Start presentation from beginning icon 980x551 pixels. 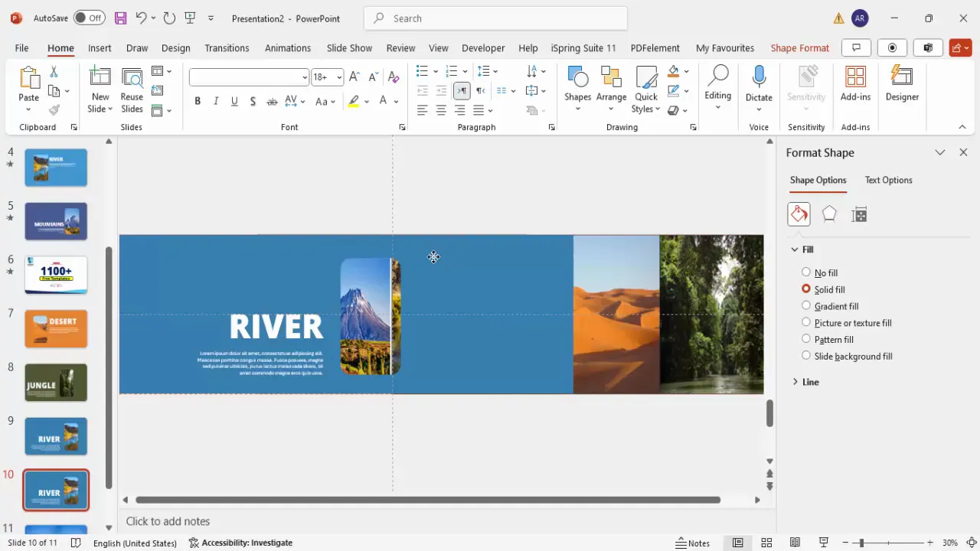point(190,18)
